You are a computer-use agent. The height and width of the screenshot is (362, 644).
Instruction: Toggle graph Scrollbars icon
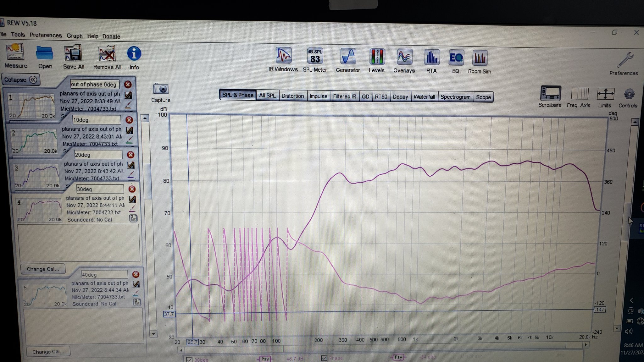[x=550, y=93]
